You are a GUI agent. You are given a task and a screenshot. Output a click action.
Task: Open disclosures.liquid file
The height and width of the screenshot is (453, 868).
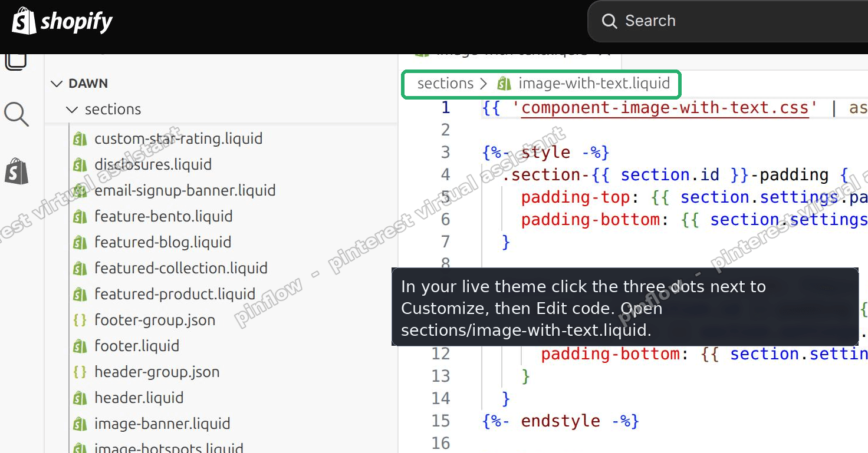coord(153,165)
